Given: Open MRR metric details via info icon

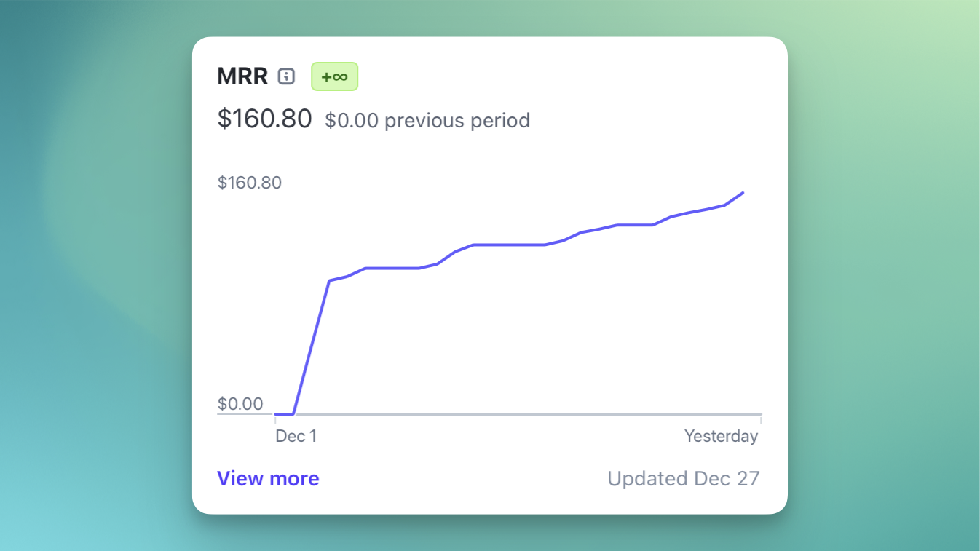Looking at the screenshot, I should click(x=286, y=76).
